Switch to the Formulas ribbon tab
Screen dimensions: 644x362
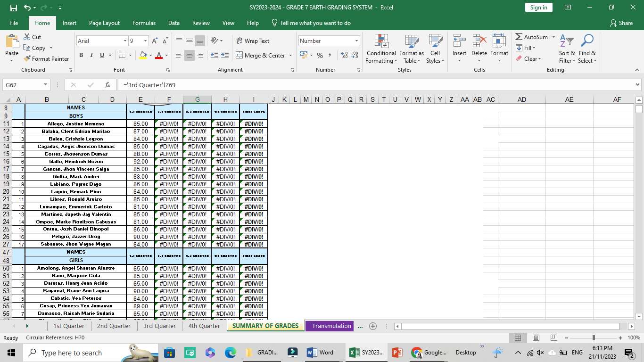click(144, 23)
